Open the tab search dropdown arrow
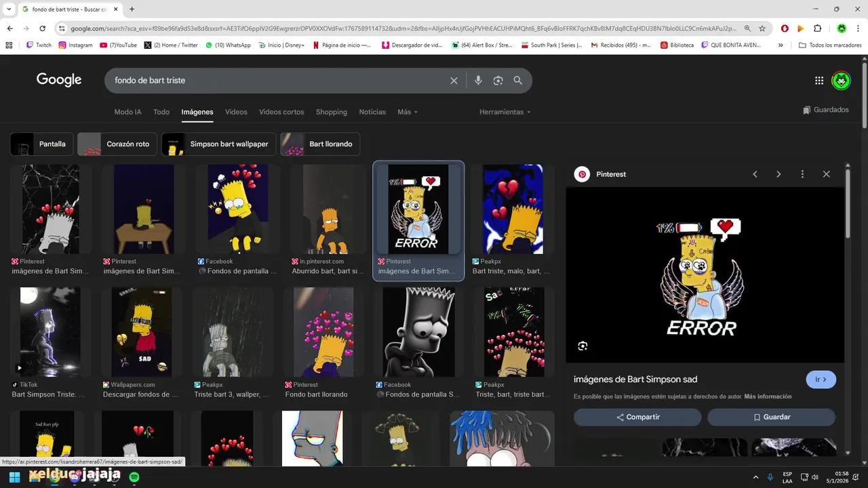This screenshot has width=868, height=488. pos(9,9)
